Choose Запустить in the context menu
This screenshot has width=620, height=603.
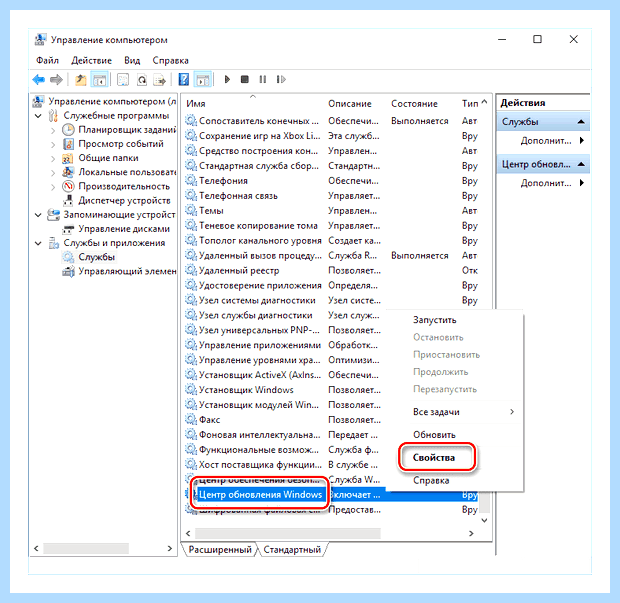(435, 320)
